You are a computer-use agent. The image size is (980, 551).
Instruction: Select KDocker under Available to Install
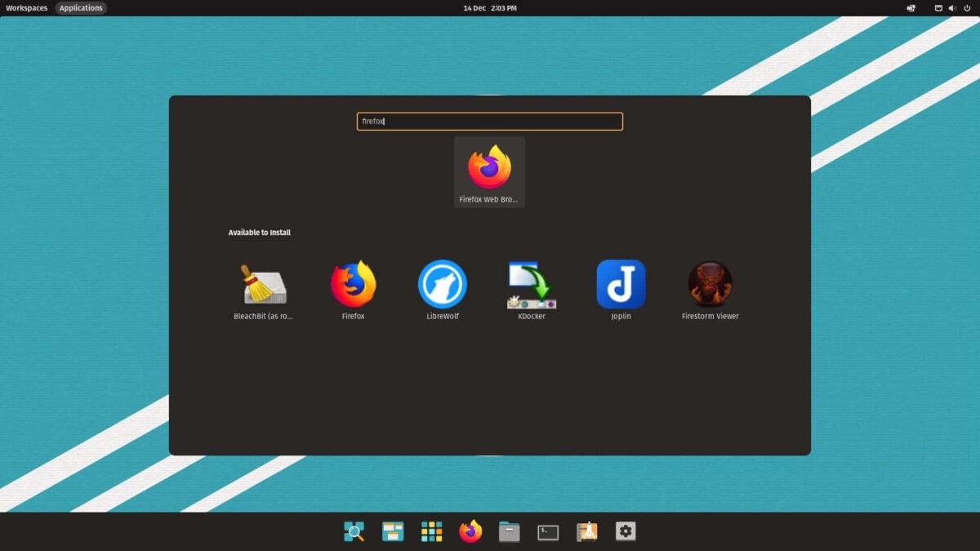[x=531, y=286]
